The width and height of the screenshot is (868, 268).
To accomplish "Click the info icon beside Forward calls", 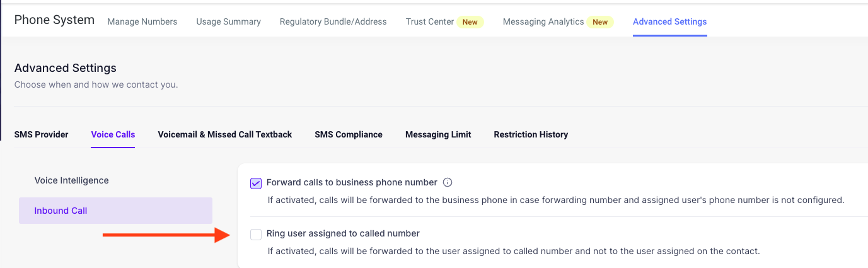I will (448, 183).
